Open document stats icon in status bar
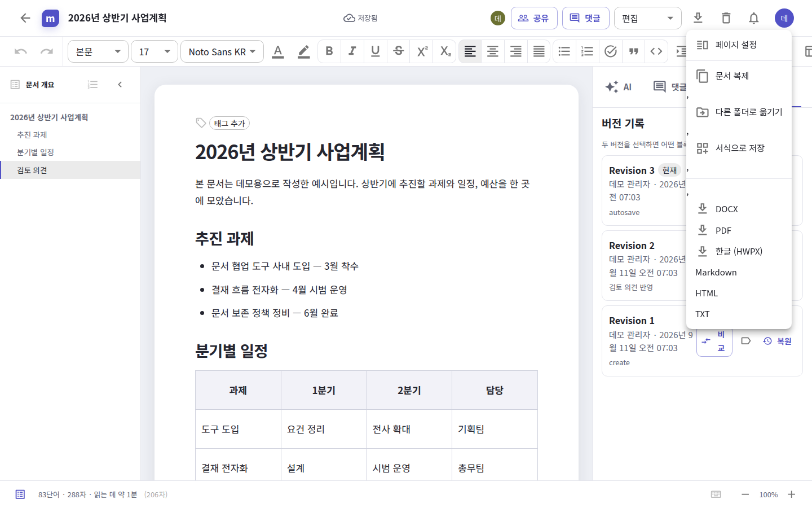Image resolution: width=812 pixels, height=508 pixels. (x=20, y=494)
